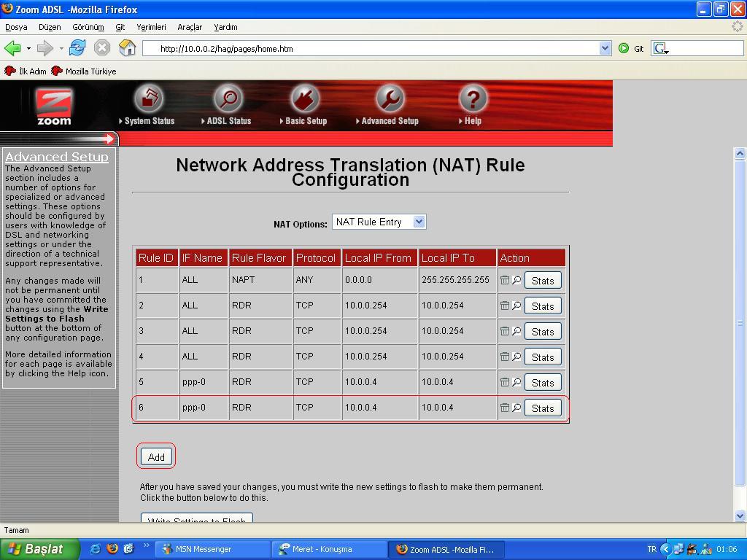Click Stats button for rule 1

point(543,281)
